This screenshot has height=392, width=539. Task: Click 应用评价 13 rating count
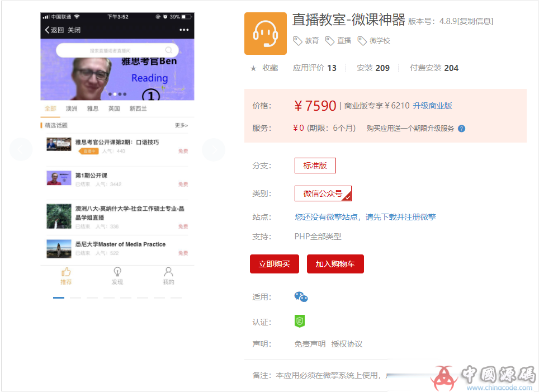pyautogui.click(x=315, y=68)
